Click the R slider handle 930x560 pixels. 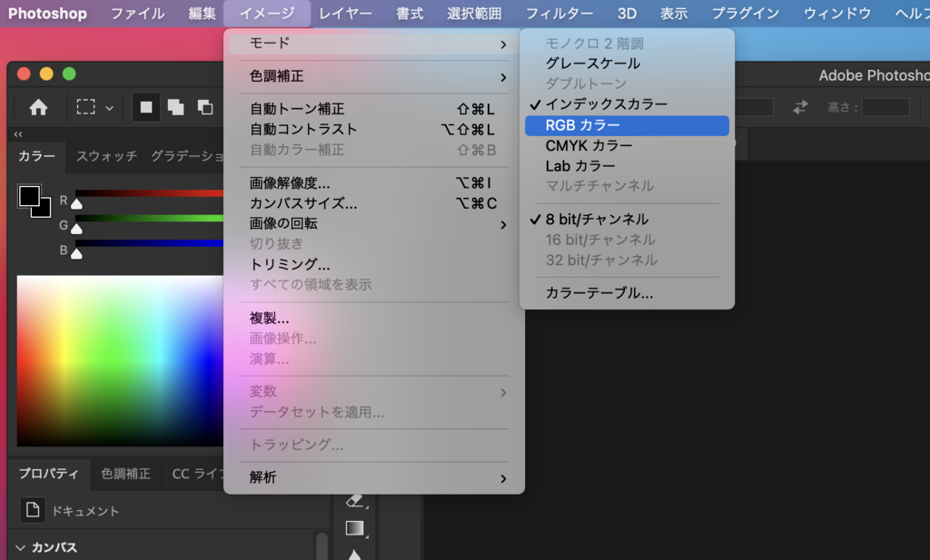pyautogui.click(x=76, y=204)
